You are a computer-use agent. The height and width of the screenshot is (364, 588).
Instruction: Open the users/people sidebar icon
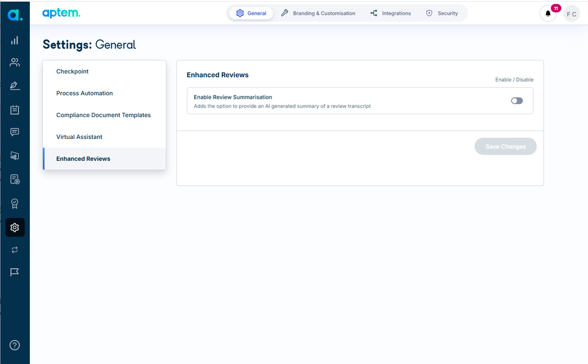(x=14, y=62)
